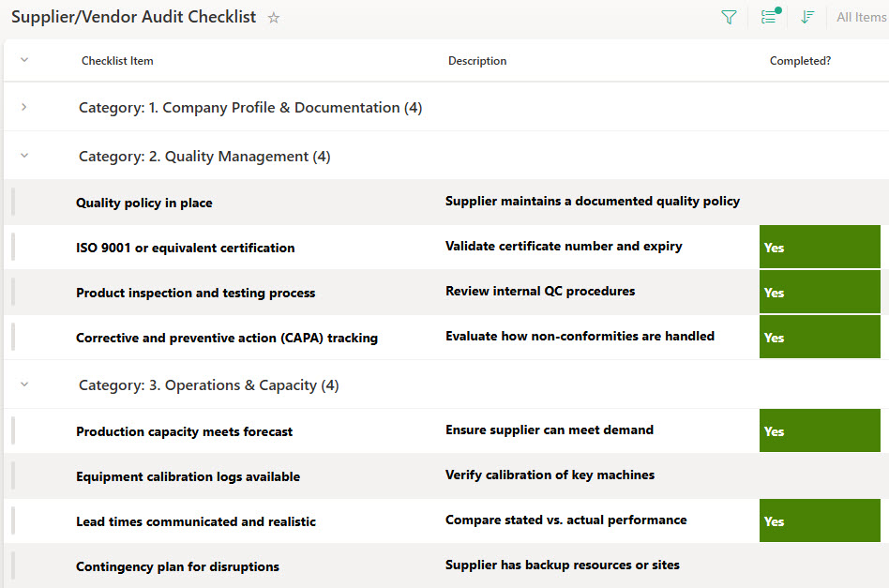The height and width of the screenshot is (588, 889).
Task: Open the All Items view switcher
Action: (861, 17)
